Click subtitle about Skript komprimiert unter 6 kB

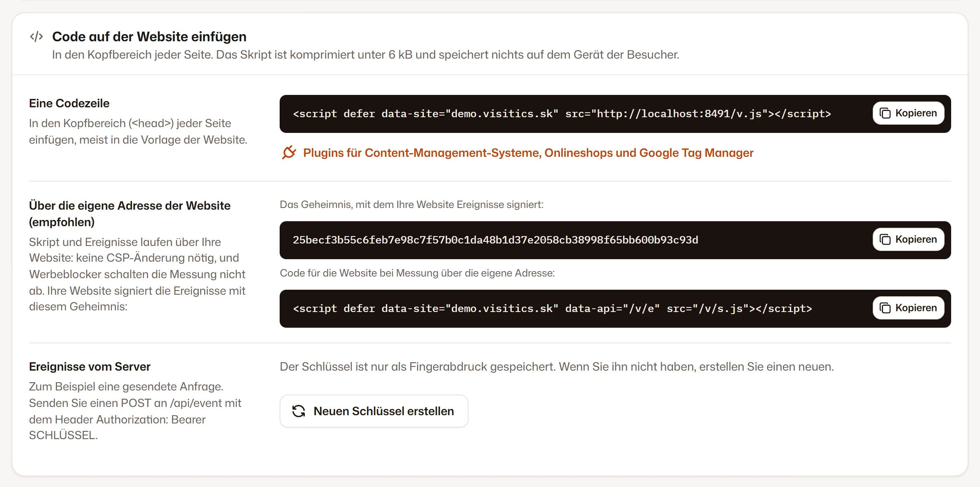365,55
